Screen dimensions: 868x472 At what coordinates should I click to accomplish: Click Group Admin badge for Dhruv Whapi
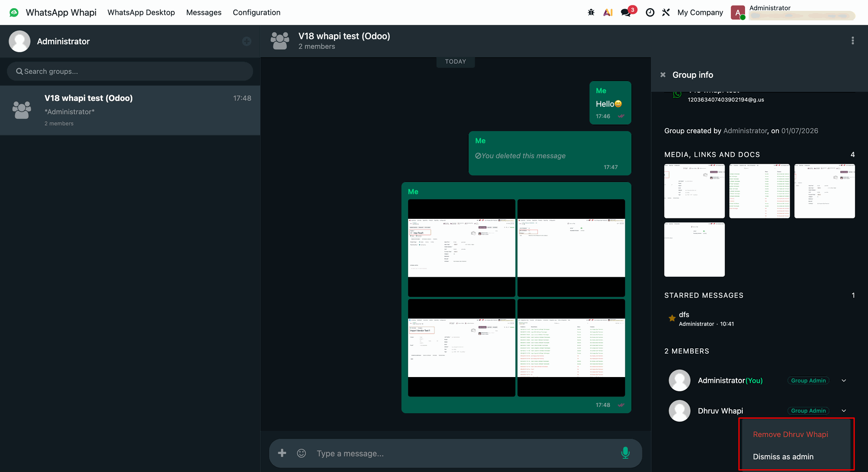tap(808, 411)
